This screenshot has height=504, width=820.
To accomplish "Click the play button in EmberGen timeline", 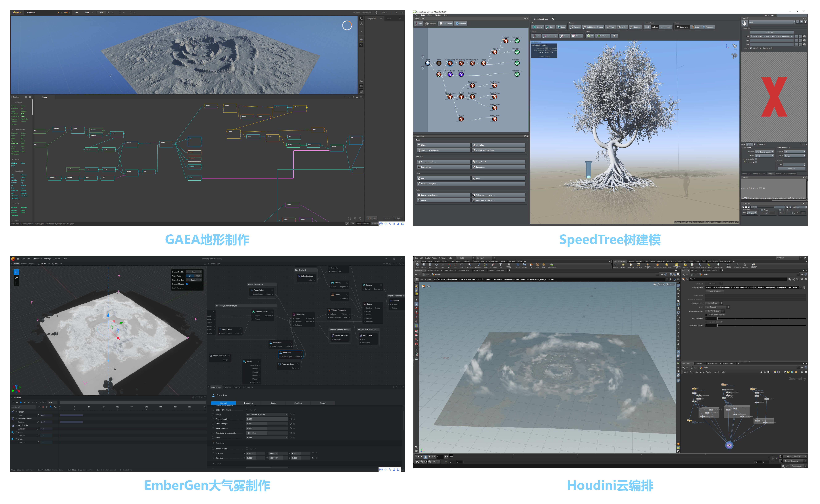I will pos(21,402).
